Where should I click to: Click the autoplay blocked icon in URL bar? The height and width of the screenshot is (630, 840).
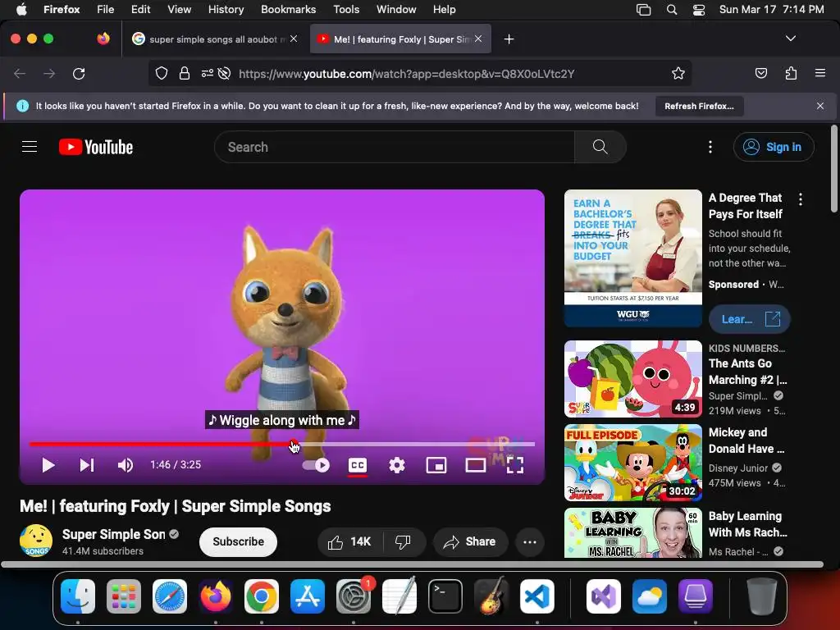coord(225,73)
